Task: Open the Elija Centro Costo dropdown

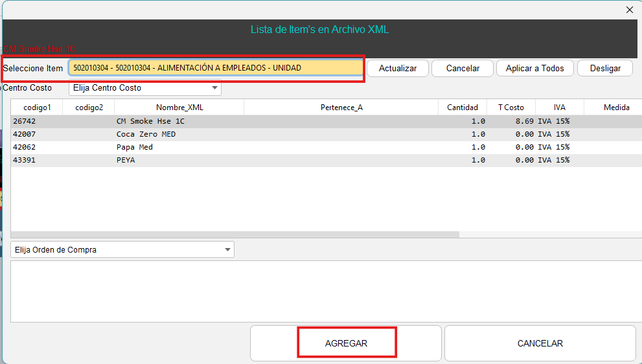Action: (x=145, y=88)
